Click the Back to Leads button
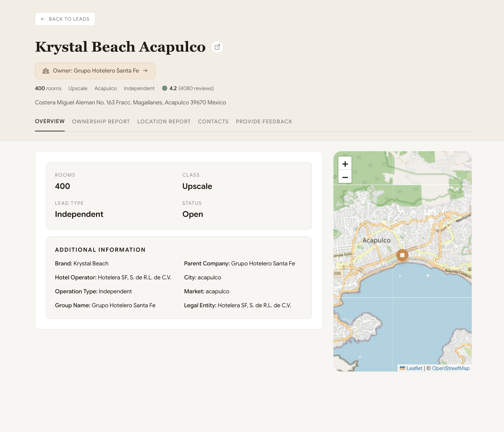 (x=65, y=19)
